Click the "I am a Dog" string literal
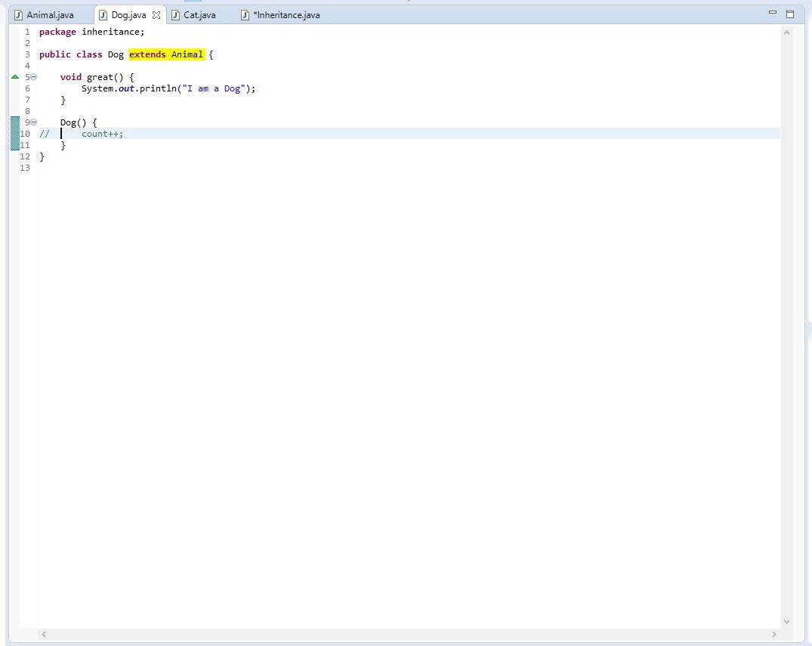Screen dimensions: 812x646 pos(213,88)
